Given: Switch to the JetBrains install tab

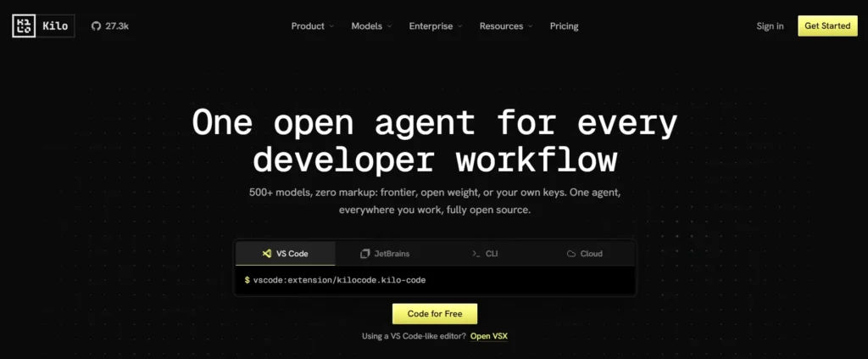Looking at the screenshot, I should click(x=385, y=254).
